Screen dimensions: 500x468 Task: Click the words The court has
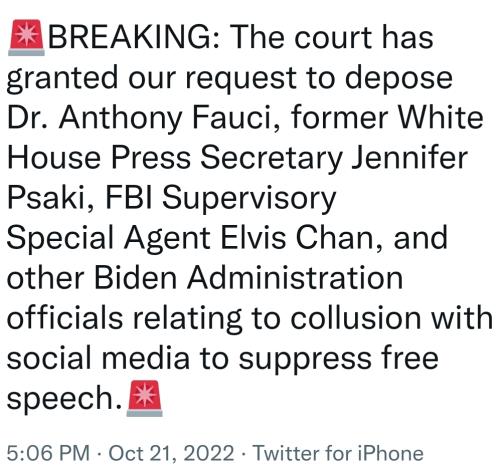(333, 37)
